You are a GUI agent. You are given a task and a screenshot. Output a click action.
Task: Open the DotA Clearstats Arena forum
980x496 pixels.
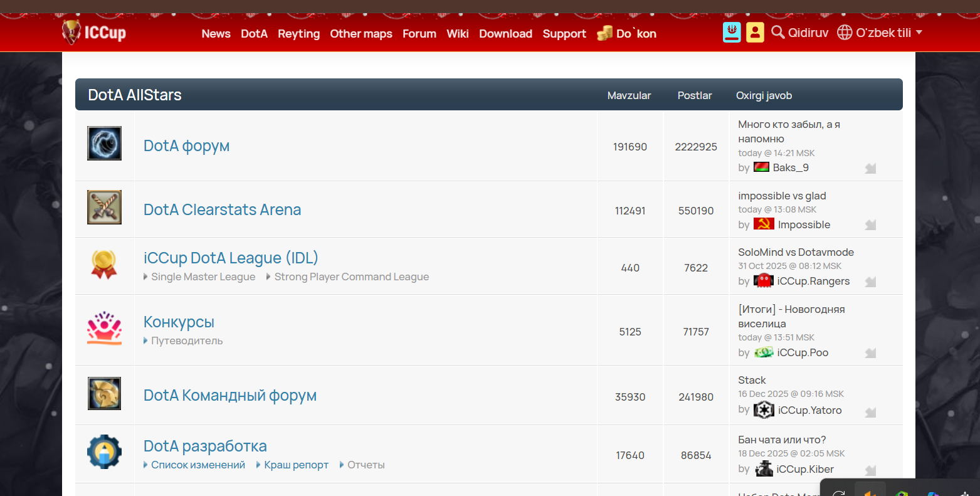pos(222,209)
